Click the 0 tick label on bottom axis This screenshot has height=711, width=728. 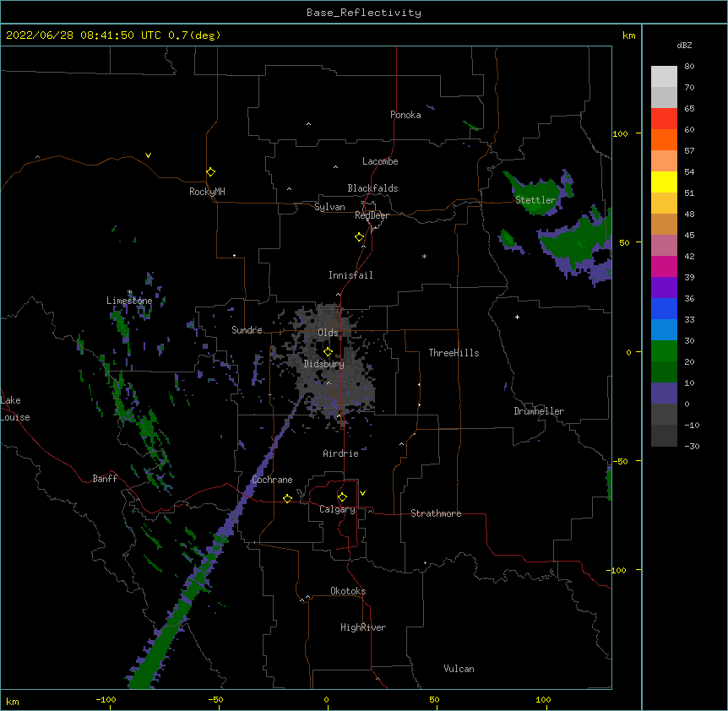click(326, 699)
